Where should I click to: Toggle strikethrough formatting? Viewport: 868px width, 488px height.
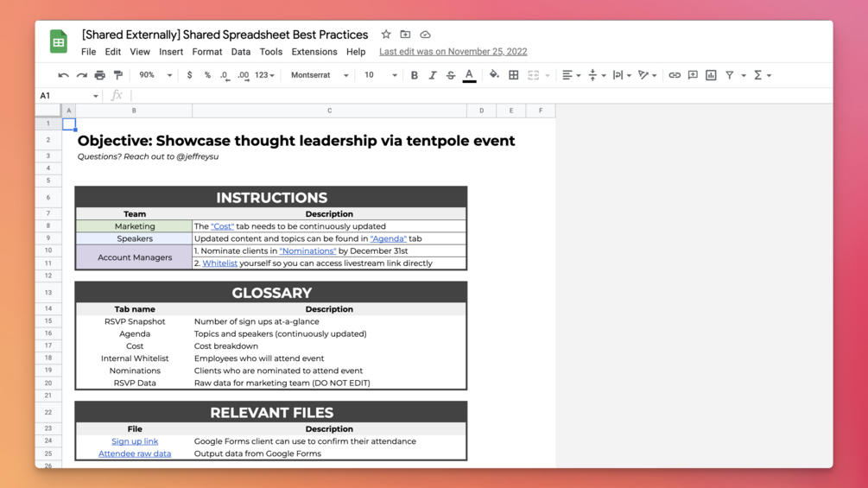(x=451, y=75)
